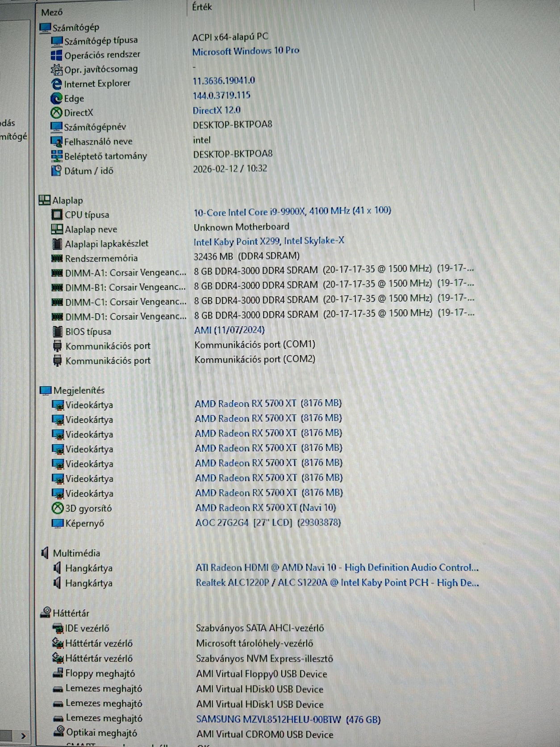560x747 pixels.
Task: Click the Opr. javítócsomag gear icon
Action: 57,69
